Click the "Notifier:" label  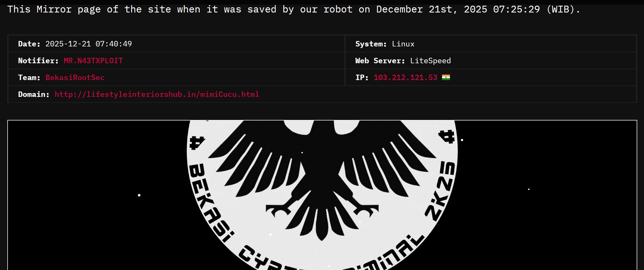pyautogui.click(x=38, y=61)
